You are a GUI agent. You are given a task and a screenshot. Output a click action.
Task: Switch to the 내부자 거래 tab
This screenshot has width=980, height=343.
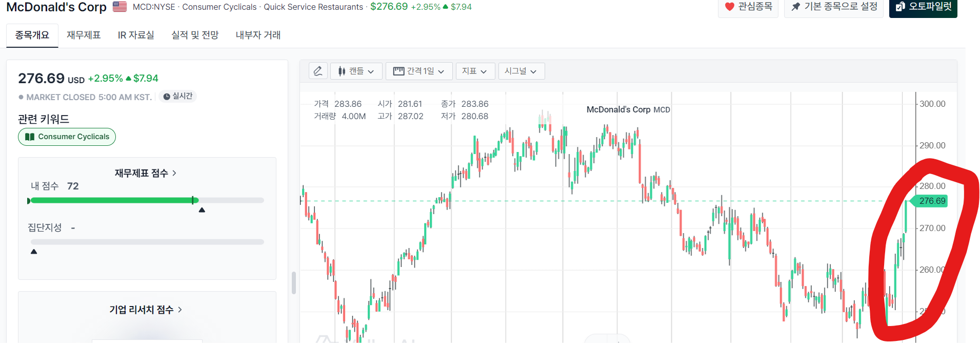[258, 35]
